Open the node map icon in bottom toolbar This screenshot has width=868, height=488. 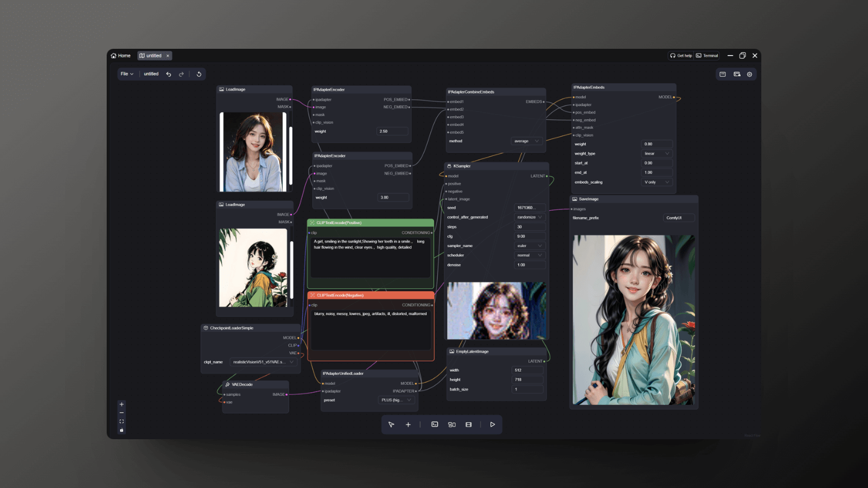[451, 424]
